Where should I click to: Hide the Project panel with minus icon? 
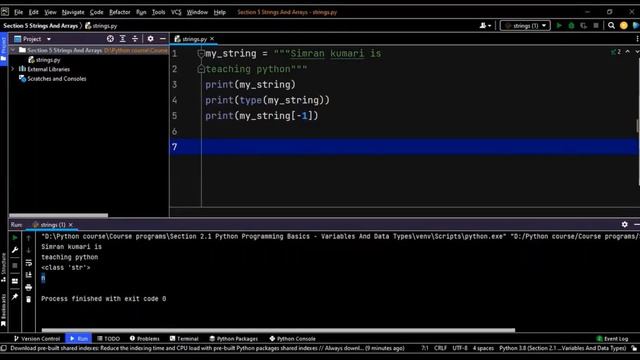(162, 39)
